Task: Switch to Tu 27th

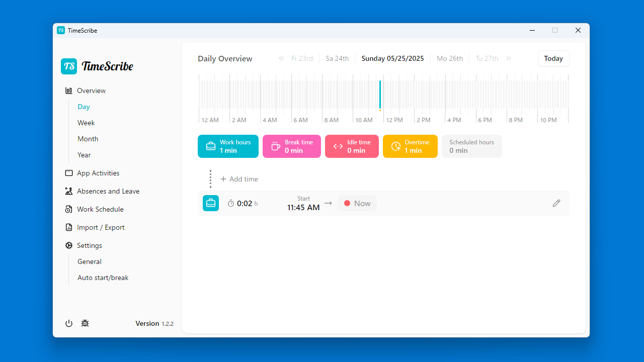Action: 487,58
